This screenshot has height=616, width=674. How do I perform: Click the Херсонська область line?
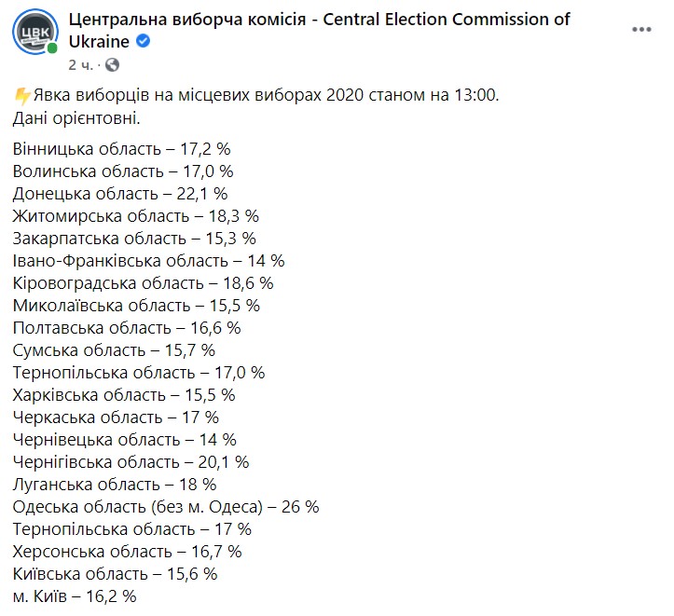point(128,551)
